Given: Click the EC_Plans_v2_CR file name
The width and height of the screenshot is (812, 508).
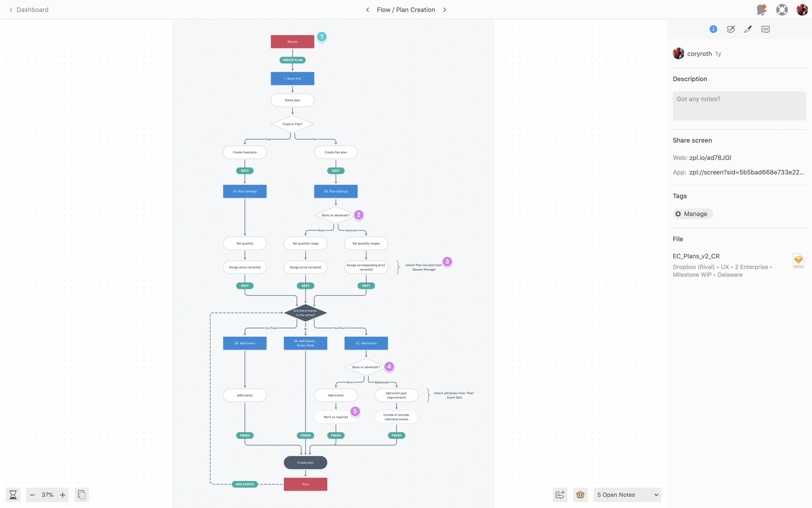Looking at the screenshot, I should pos(696,256).
